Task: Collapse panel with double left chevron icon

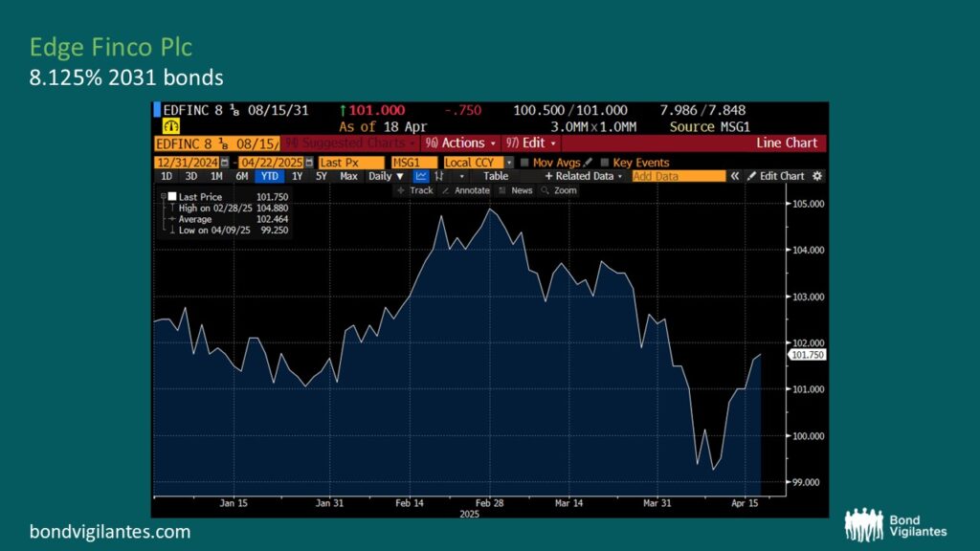Action: (735, 176)
